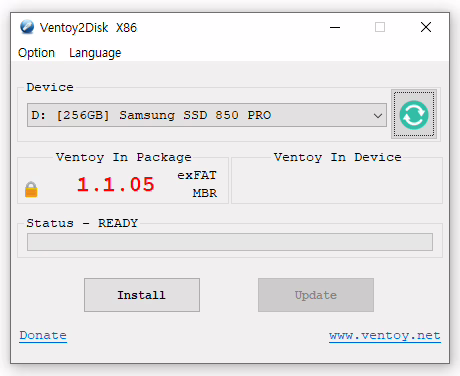Click the orange secure boot lock icon

[31, 189]
